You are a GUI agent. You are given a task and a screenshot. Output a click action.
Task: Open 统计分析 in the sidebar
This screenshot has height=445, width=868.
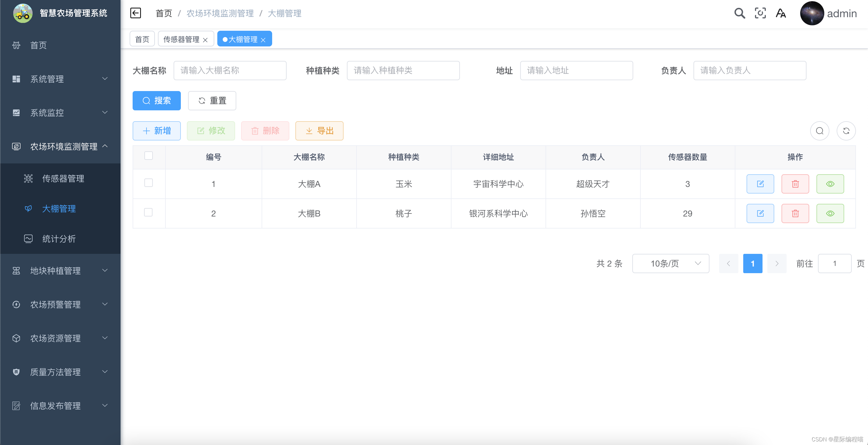(x=59, y=239)
